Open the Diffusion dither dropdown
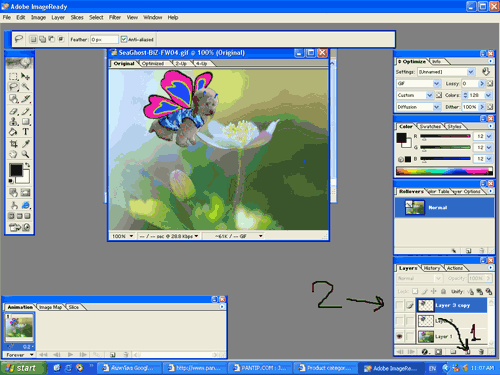The height and width of the screenshot is (375, 500). click(436, 107)
